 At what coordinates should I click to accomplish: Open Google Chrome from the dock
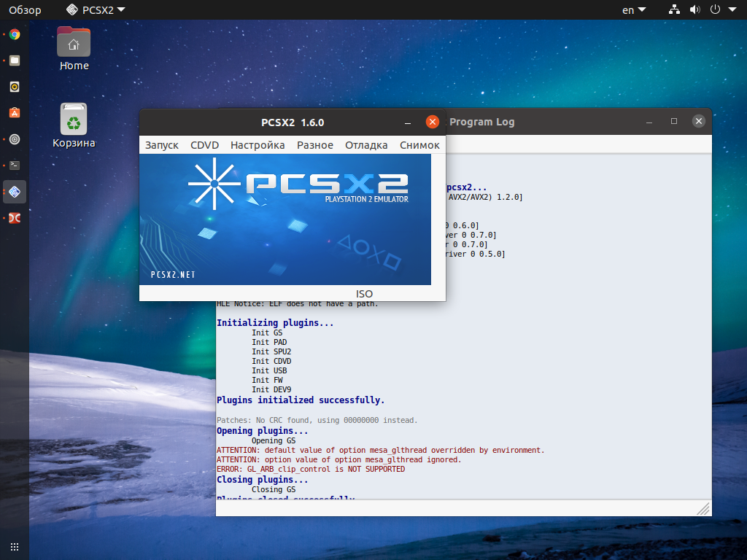15,34
